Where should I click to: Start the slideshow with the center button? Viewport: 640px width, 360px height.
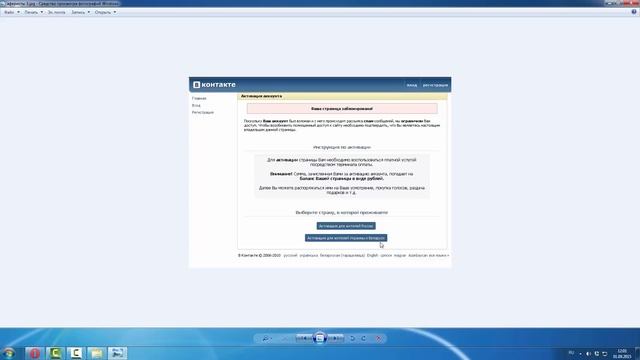[320, 338]
